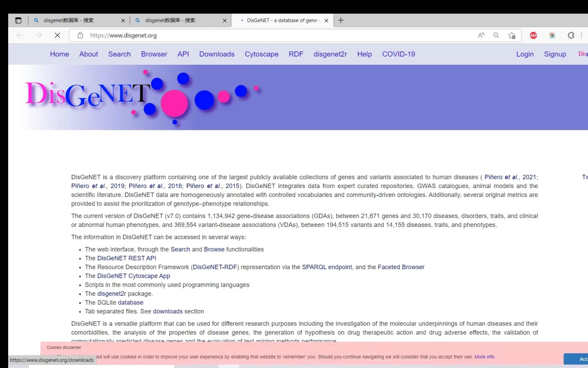Open the Piñero et al., 2016 reference

click(155, 186)
